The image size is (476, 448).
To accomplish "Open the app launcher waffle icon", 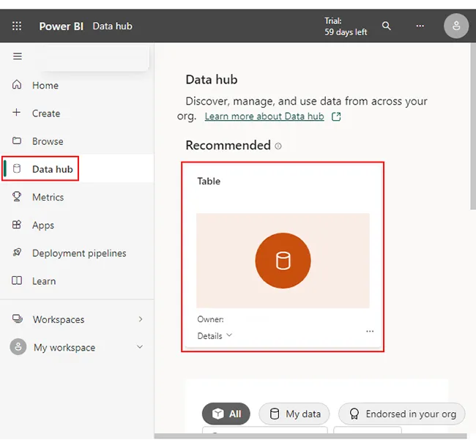I will coord(17,26).
